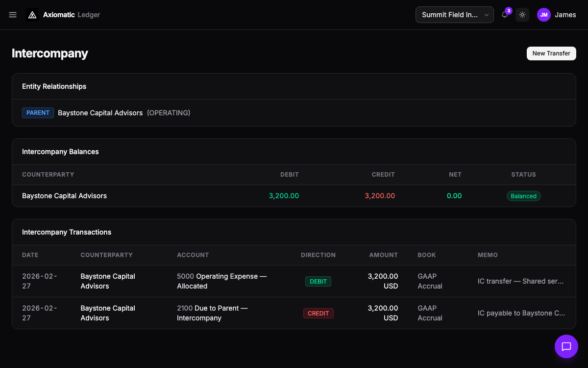Click the CREDIT direction badge
Viewport: 588px width, 368px height.
tap(318, 313)
